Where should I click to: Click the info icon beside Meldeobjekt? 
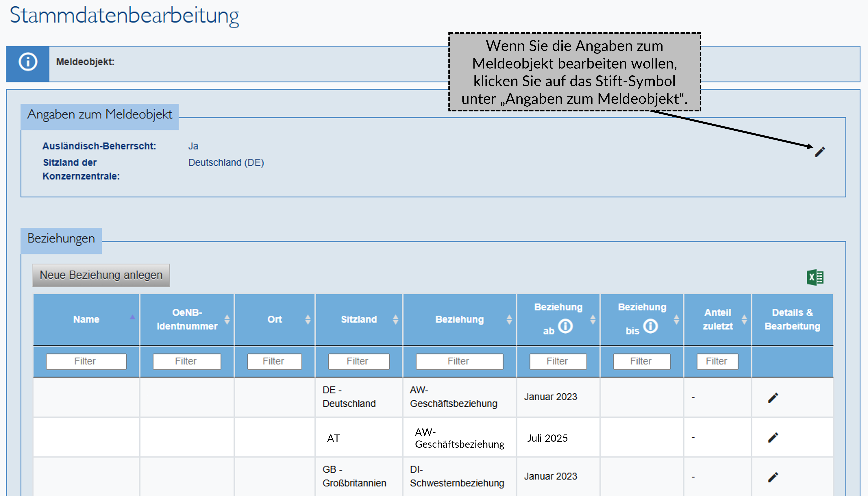pos(28,62)
